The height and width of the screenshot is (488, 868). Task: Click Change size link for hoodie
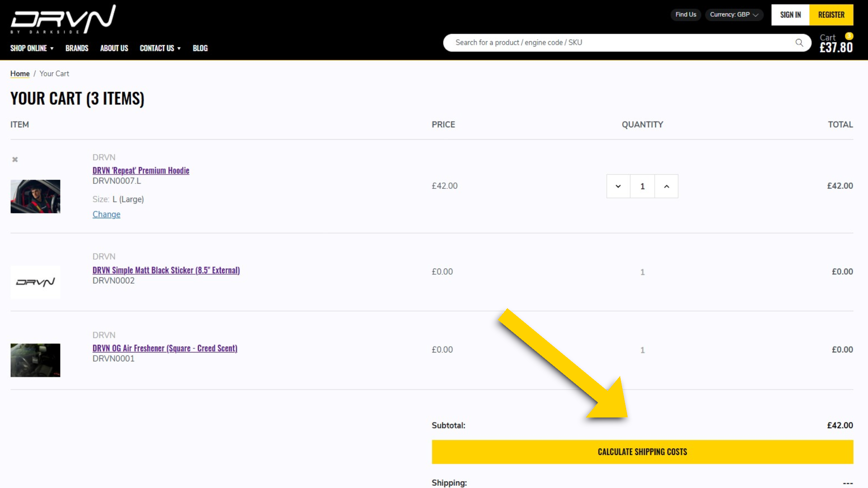click(106, 214)
